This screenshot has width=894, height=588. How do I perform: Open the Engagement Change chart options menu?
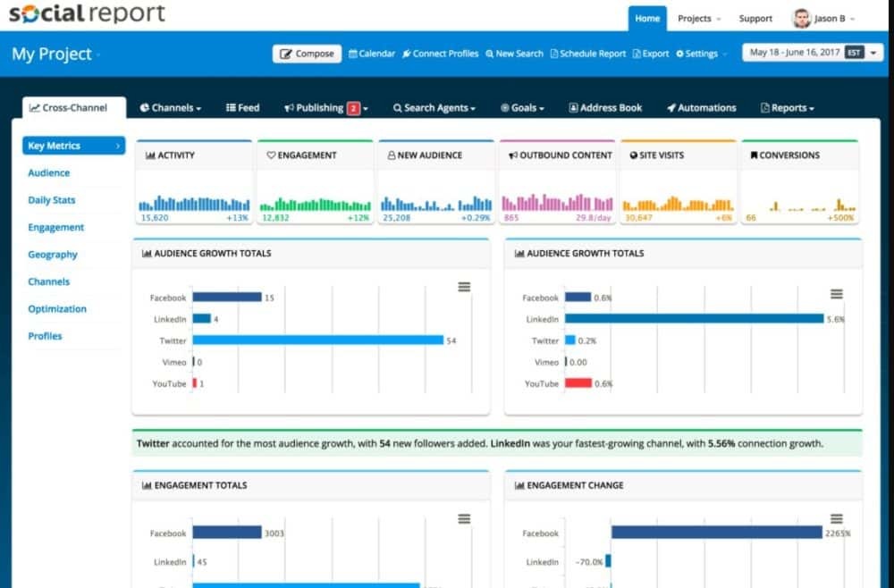(x=837, y=518)
